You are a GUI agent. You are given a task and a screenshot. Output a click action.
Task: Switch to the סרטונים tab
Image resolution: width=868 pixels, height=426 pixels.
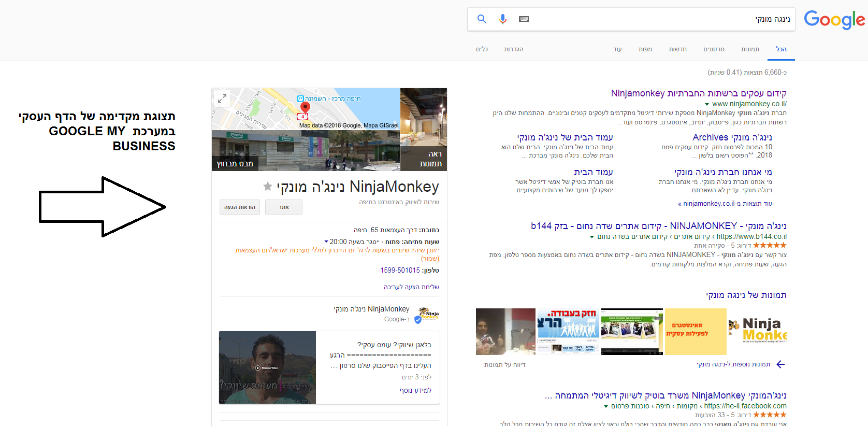pyautogui.click(x=714, y=49)
